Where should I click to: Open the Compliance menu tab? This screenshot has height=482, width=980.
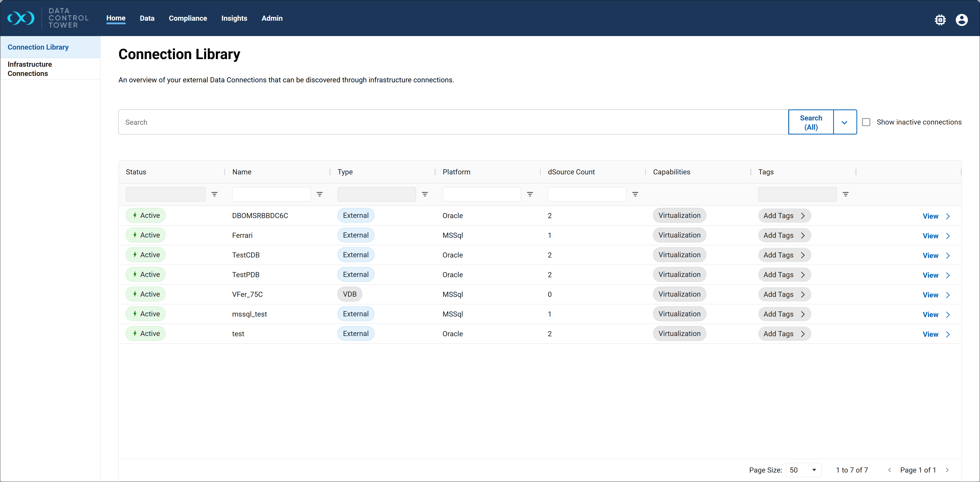188,18
